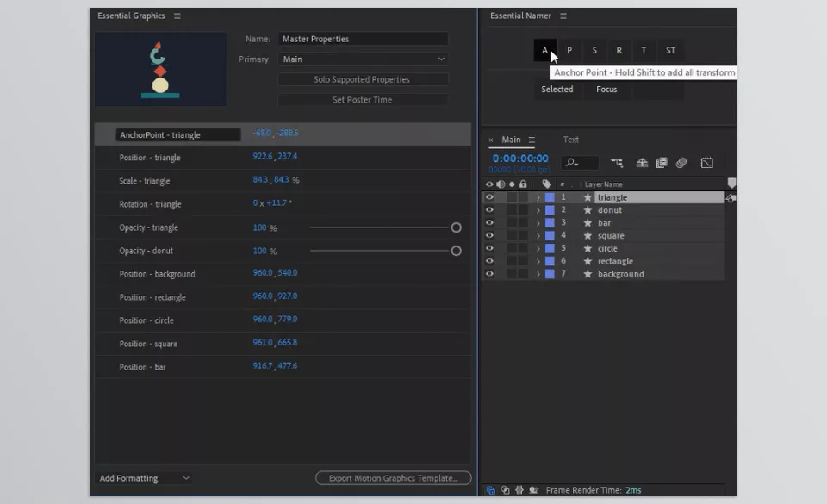The image size is (827, 504).
Task: Click the star icon on the donut layer
Action: pyautogui.click(x=588, y=210)
